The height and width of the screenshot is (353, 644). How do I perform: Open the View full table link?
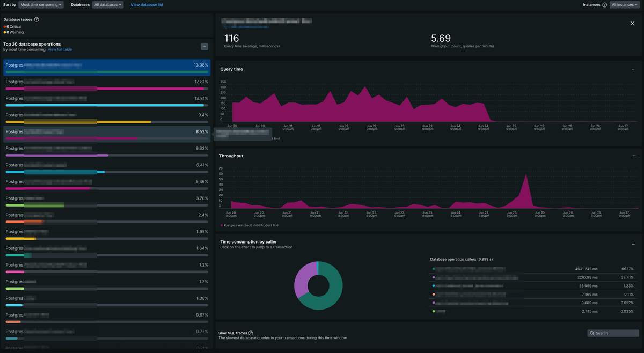60,49
